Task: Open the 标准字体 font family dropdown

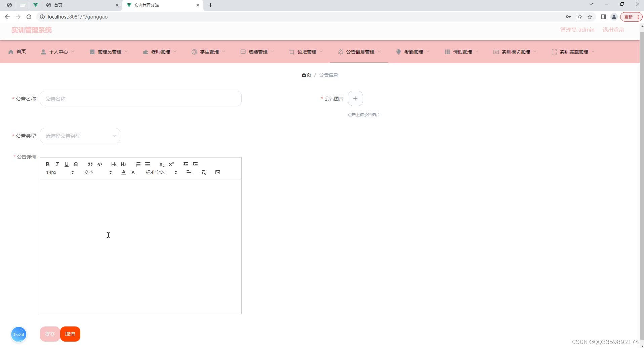Action: click(161, 172)
